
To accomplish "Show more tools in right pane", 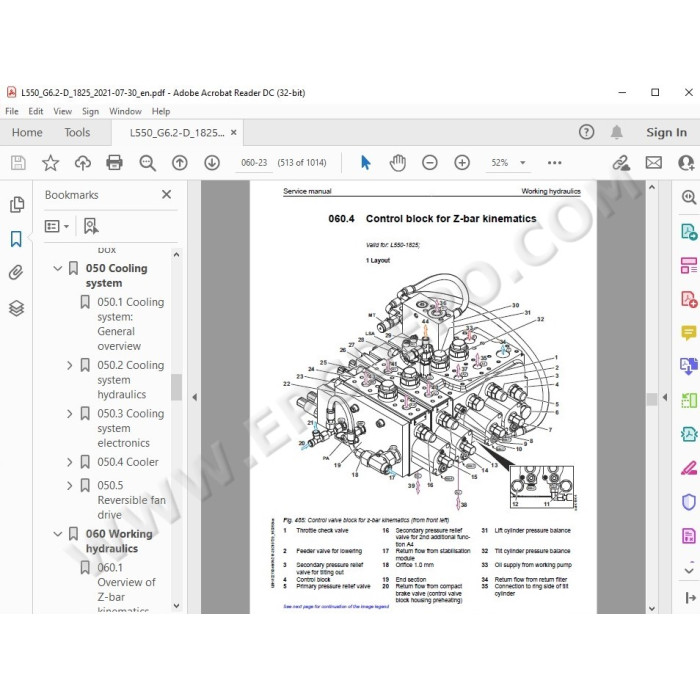I will click(689, 570).
